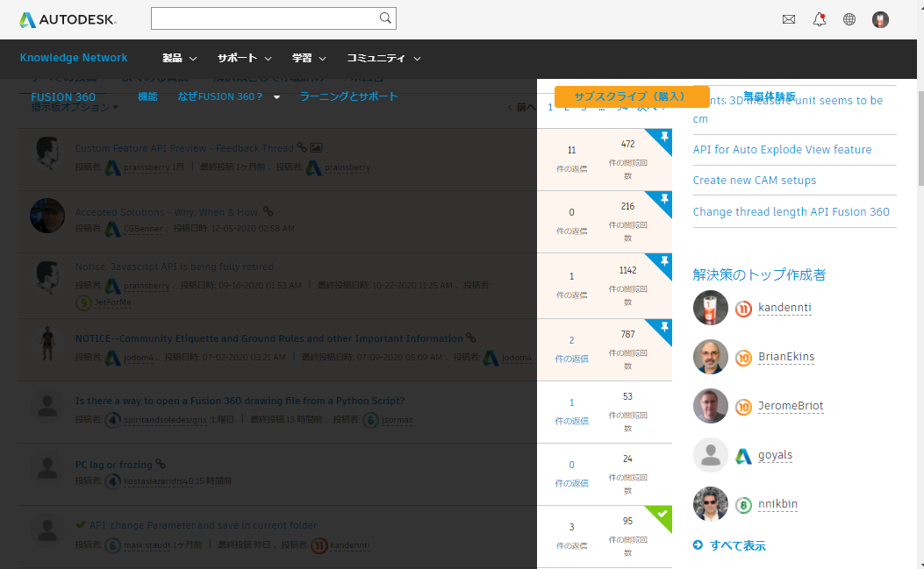Click the search magnifier icon
This screenshot has height=569, width=924.
(385, 18)
